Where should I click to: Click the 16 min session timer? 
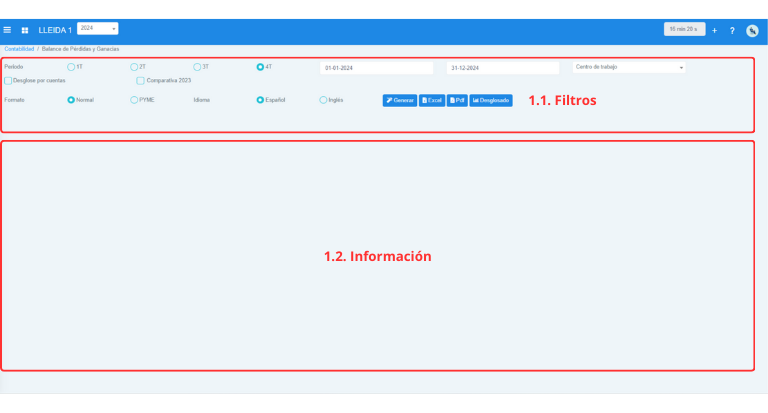point(684,29)
